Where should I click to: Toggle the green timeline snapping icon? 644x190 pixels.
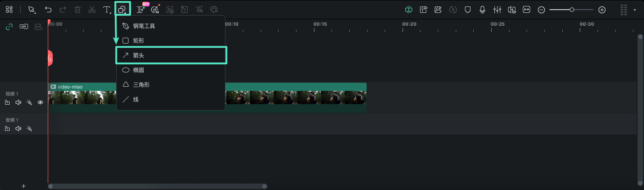[409, 9]
